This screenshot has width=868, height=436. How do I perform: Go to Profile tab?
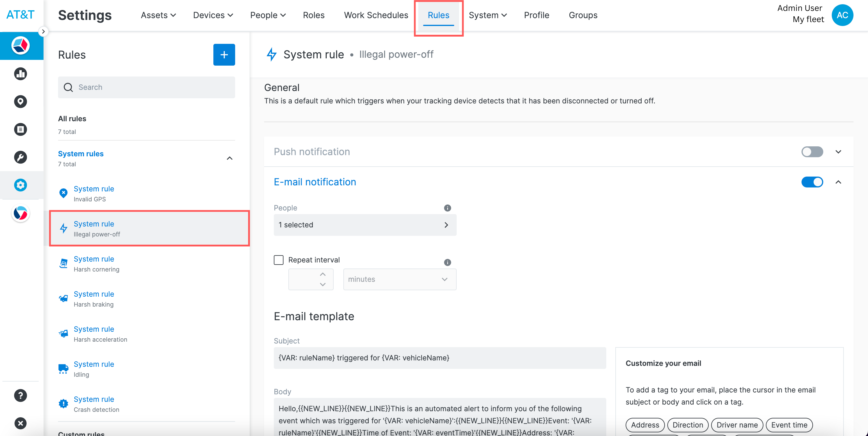pyautogui.click(x=536, y=15)
